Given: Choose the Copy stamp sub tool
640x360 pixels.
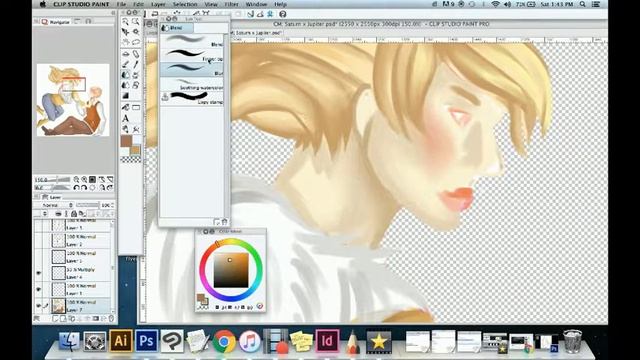Looking at the screenshot, I should pyautogui.click(x=192, y=98).
